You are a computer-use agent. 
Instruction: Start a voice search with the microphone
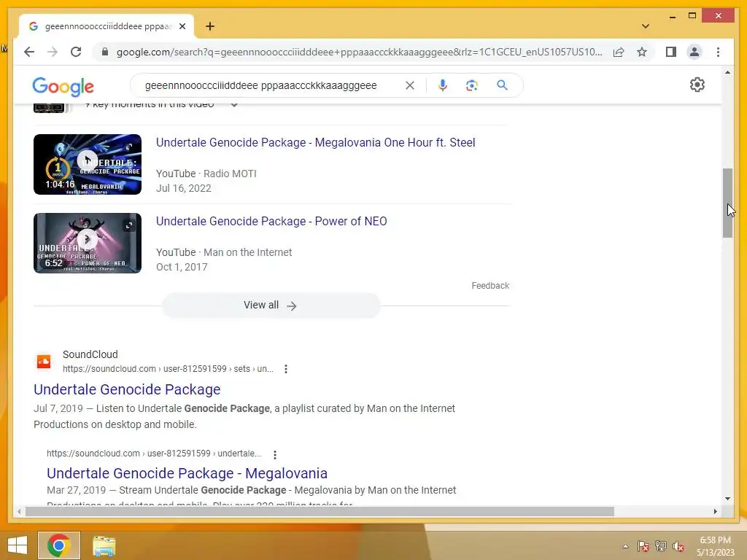pyautogui.click(x=443, y=85)
